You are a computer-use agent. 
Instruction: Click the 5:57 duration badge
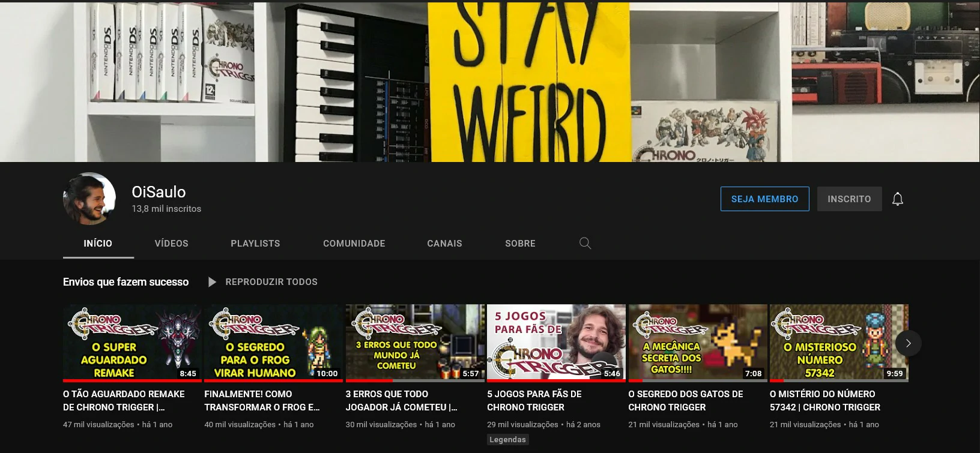point(471,373)
